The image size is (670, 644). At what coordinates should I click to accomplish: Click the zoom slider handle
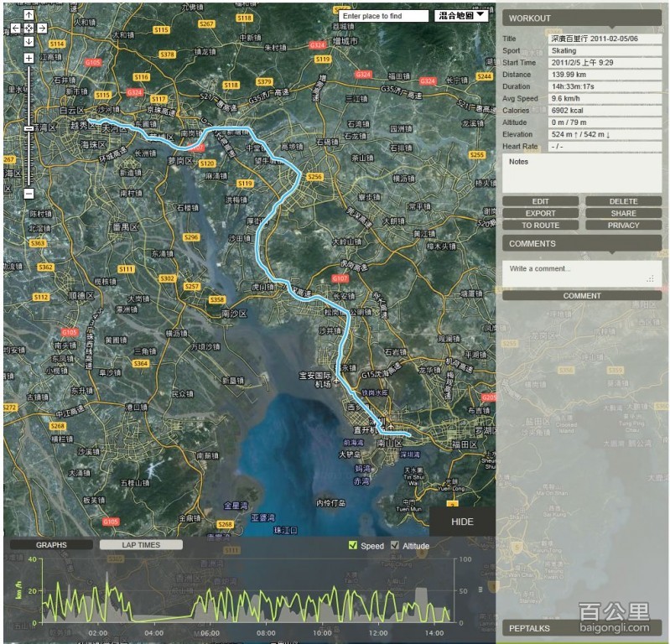tap(29, 128)
